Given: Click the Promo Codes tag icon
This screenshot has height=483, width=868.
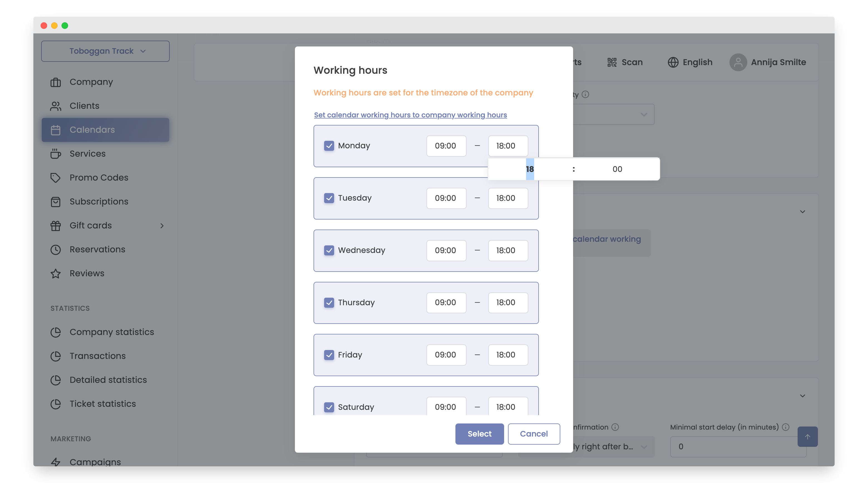Looking at the screenshot, I should [56, 178].
